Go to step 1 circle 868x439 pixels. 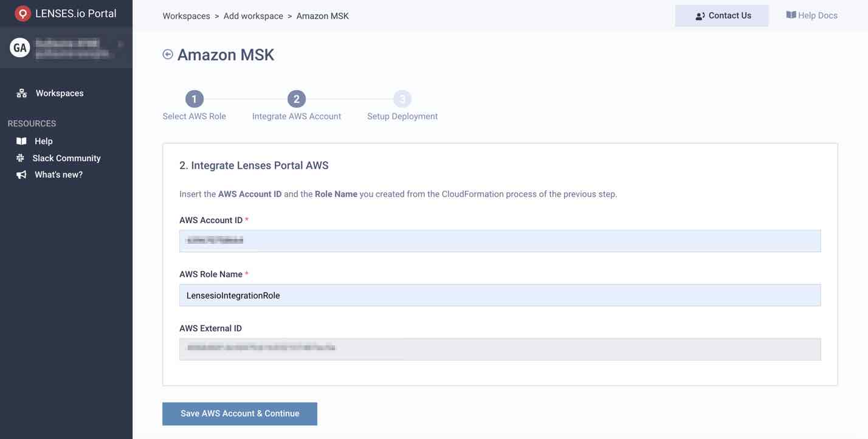point(194,99)
